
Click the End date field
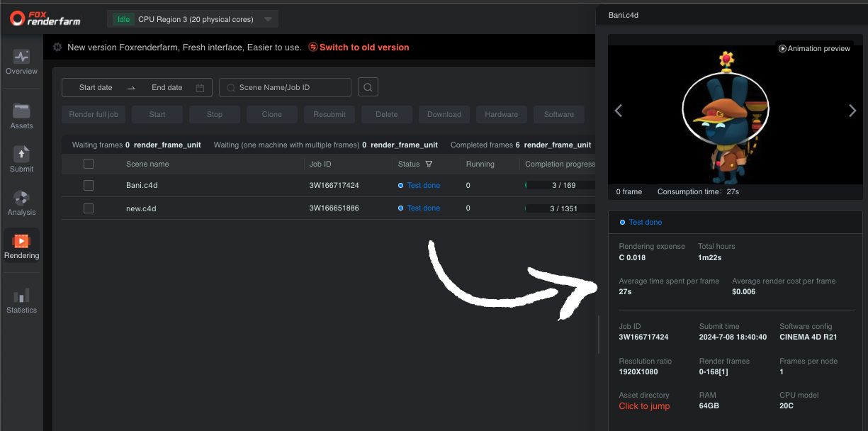tap(167, 88)
